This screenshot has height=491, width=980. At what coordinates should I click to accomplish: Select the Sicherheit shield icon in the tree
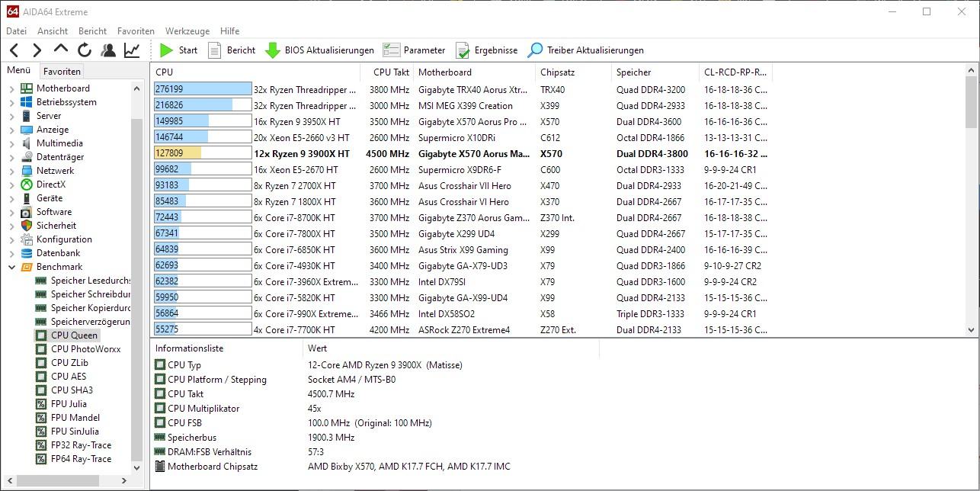click(27, 226)
